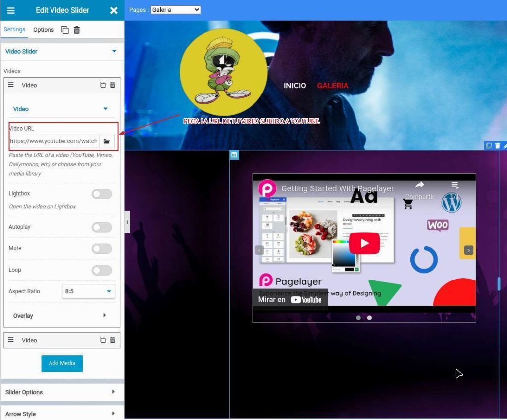Click the column handle icon above slider
Image resolution: width=507 pixels, height=420 pixels.
click(234, 155)
